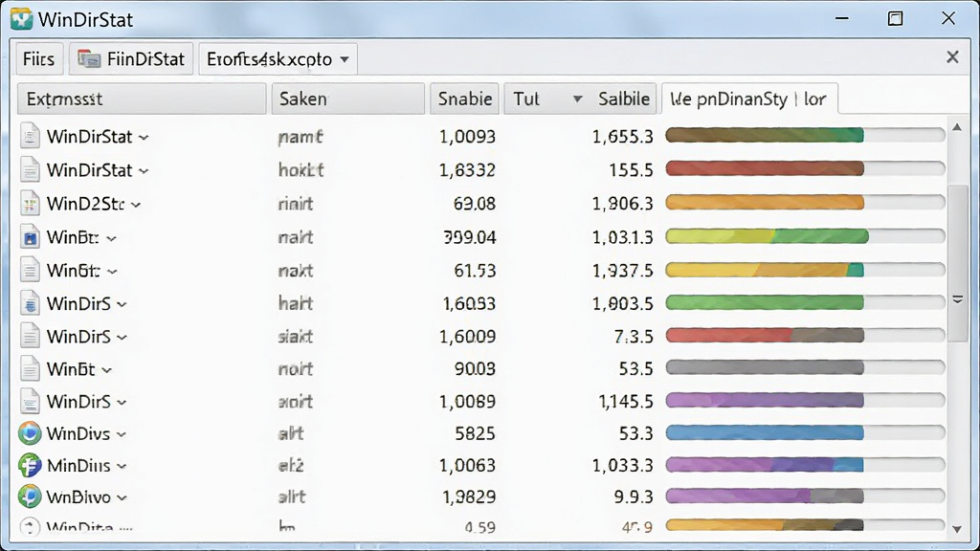The image size is (980, 551).
Task: Switch to the Fiics tab
Action: click(38, 58)
